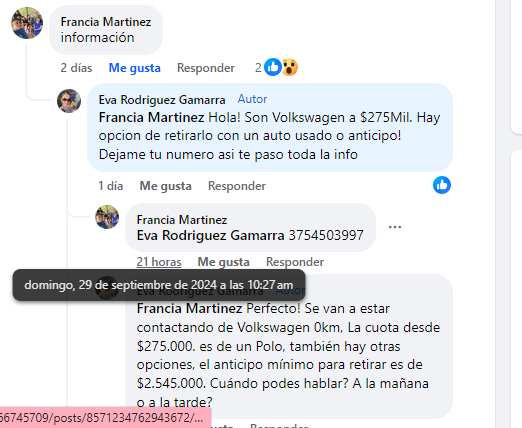This screenshot has width=522, height=428.
Task: Toggle Me gusta on the 3754503997 comment
Action: pos(224,262)
